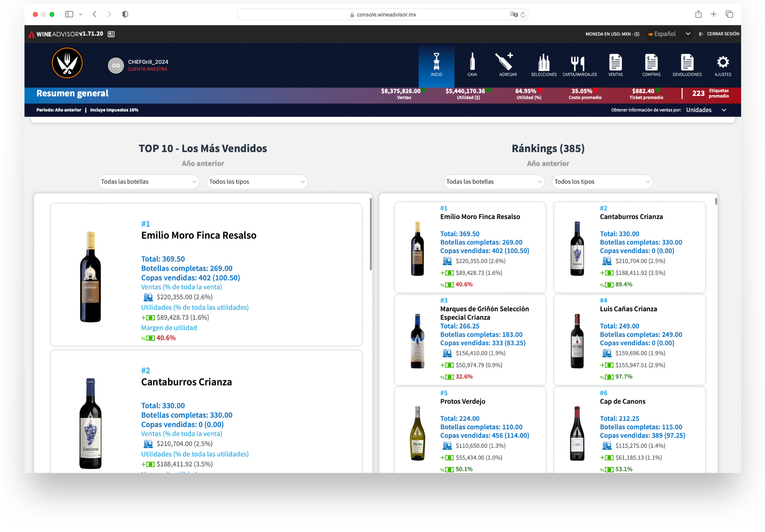This screenshot has width=765, height=532.
Task: Click the Ránkings panel scrollbar
Action: (x=716, y=201)
